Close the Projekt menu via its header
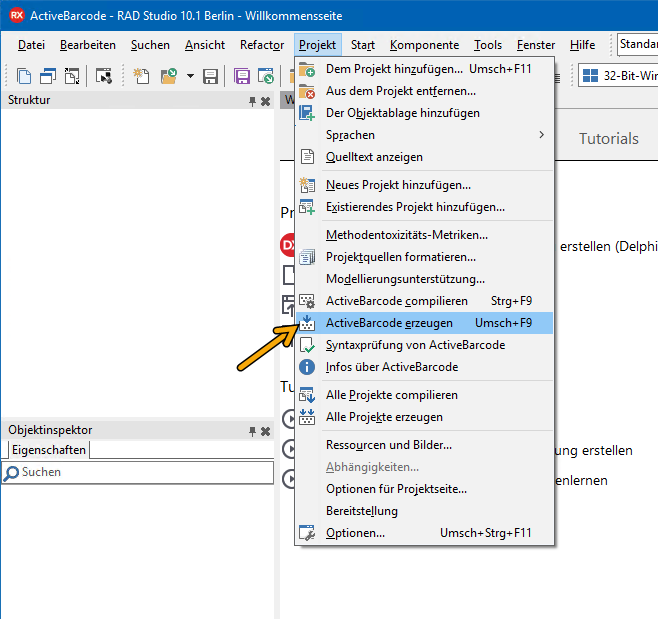Screen dimensions: 658x619 pos(317,45)
